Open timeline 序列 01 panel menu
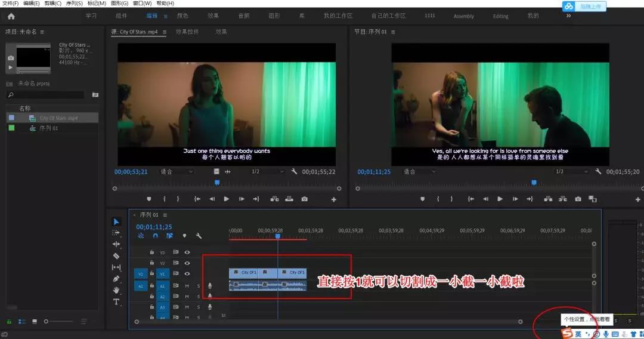 (165, 215)
